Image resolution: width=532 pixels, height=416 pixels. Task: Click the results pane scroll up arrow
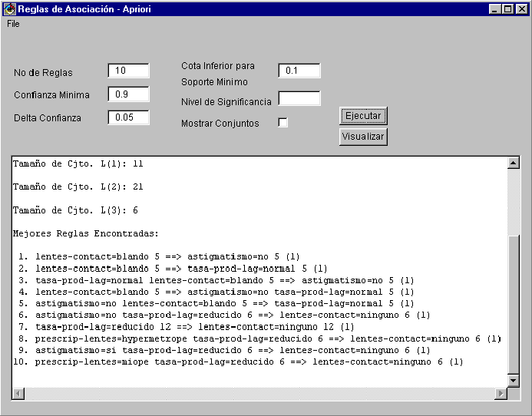point(514,163)
